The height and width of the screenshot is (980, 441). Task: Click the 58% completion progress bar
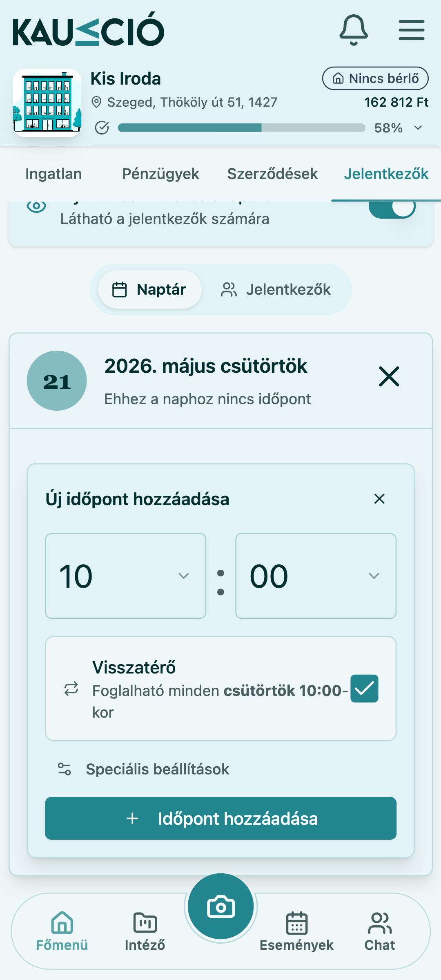(x=242, y=128)
